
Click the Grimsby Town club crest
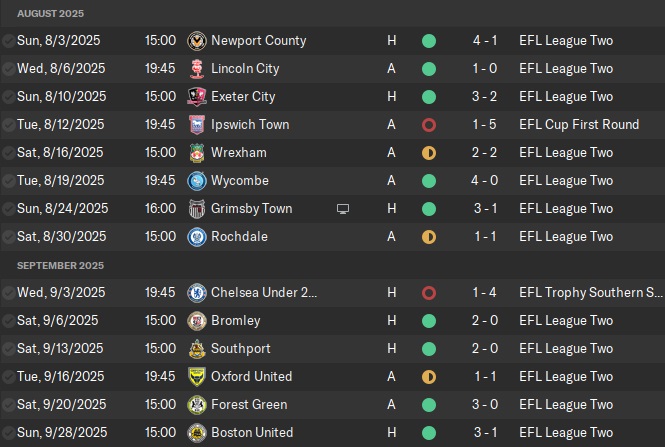196,209
